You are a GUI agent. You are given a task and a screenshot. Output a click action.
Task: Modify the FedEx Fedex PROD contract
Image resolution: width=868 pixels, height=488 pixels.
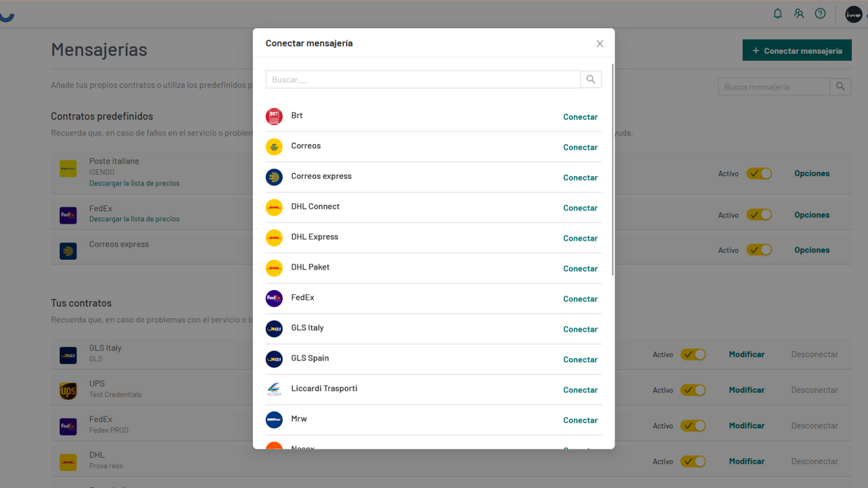click(x=747, y=426)
